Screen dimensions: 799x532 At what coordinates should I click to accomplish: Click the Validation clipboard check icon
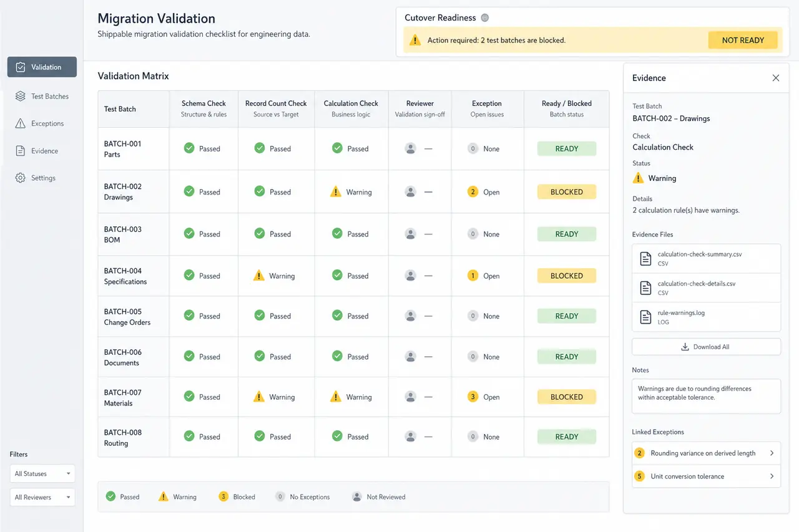pyautogui.click(x=21, y=67)
